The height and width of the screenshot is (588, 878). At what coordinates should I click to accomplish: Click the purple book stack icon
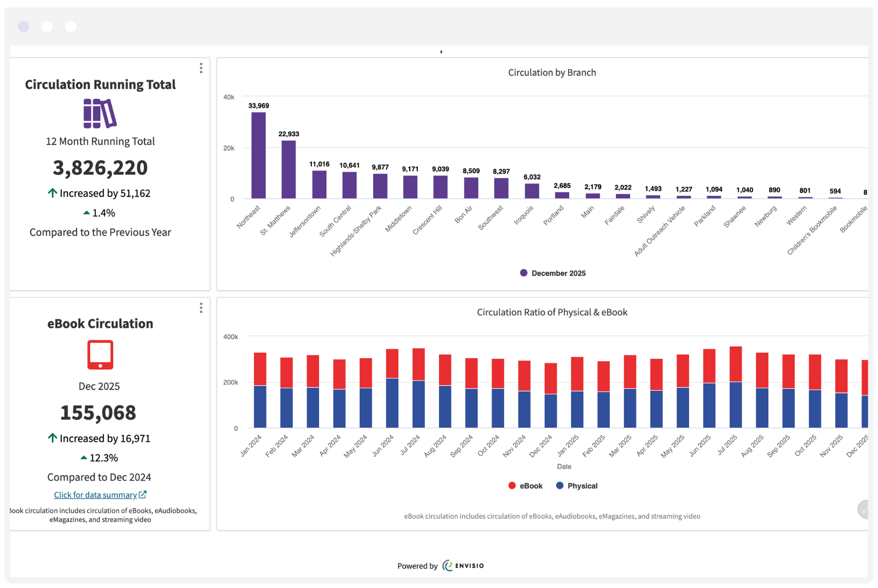pos(99,114)
